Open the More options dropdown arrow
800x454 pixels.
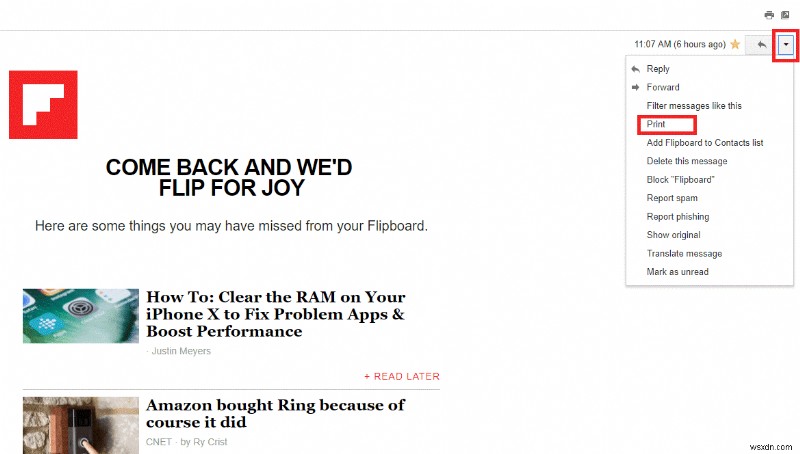pos(787,44)
